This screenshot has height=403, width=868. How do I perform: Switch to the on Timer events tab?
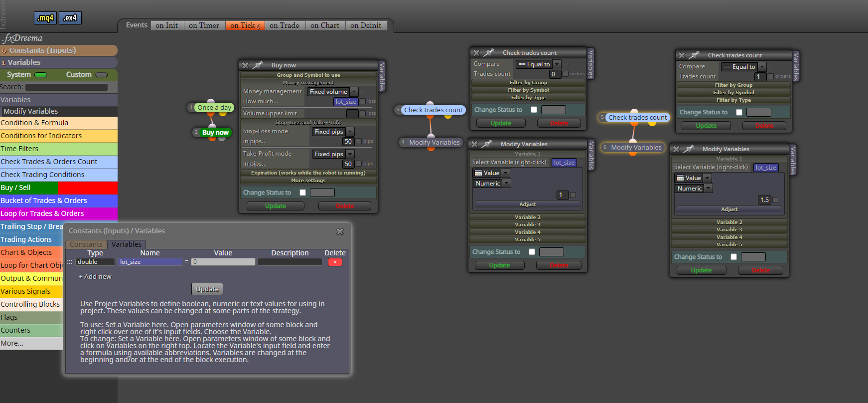204,25
